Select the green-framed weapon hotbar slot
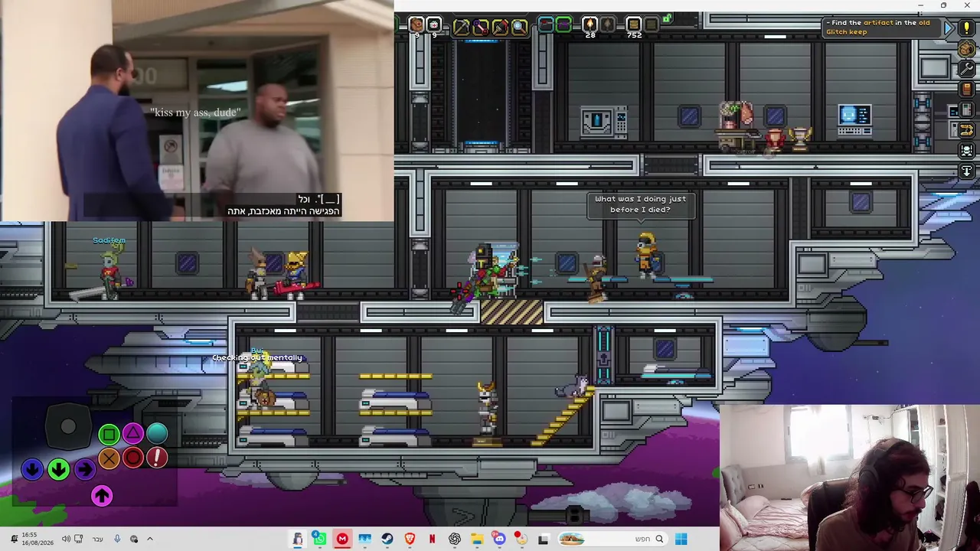 pyautogui.click(x=563, y=25)
